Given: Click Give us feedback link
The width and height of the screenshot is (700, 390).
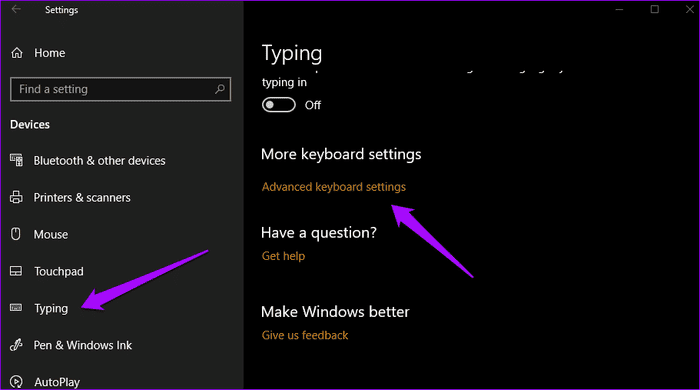Looking at the screenshot, I should coord(304,335).
